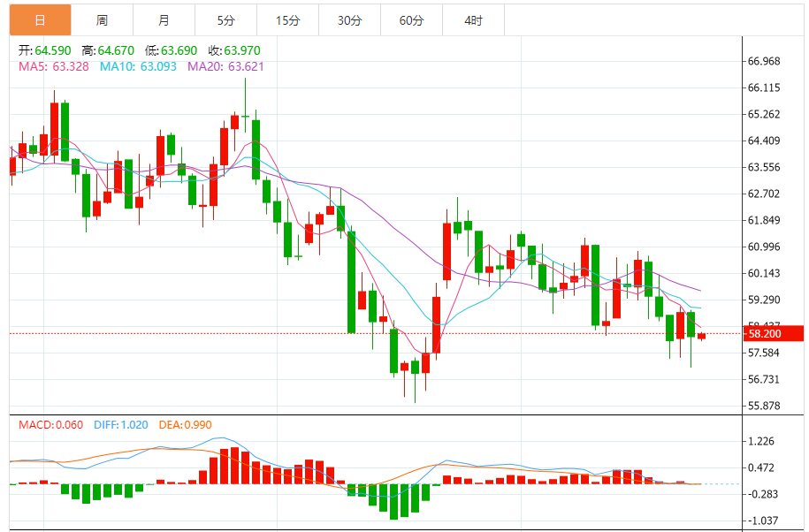Click the DEA:0.990 indicator label
This screenshot has width=809, height=532.
(x=185, y=425)
